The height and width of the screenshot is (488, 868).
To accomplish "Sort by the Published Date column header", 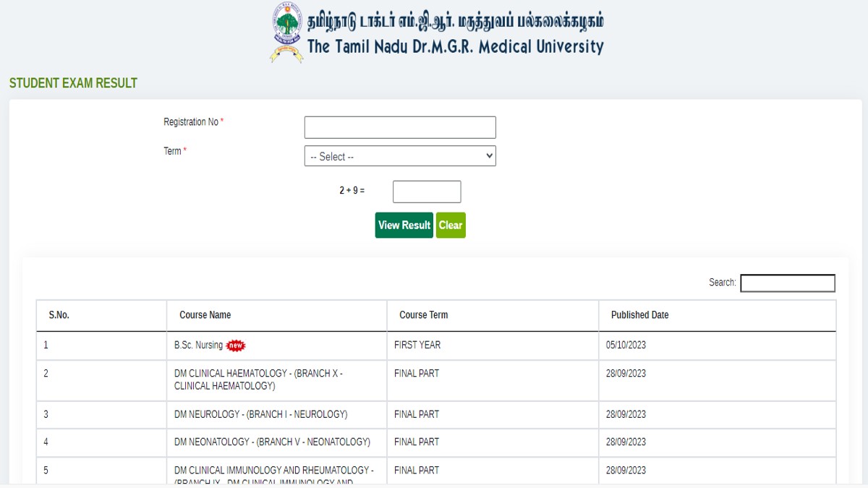I will click(x=639, y=315).
